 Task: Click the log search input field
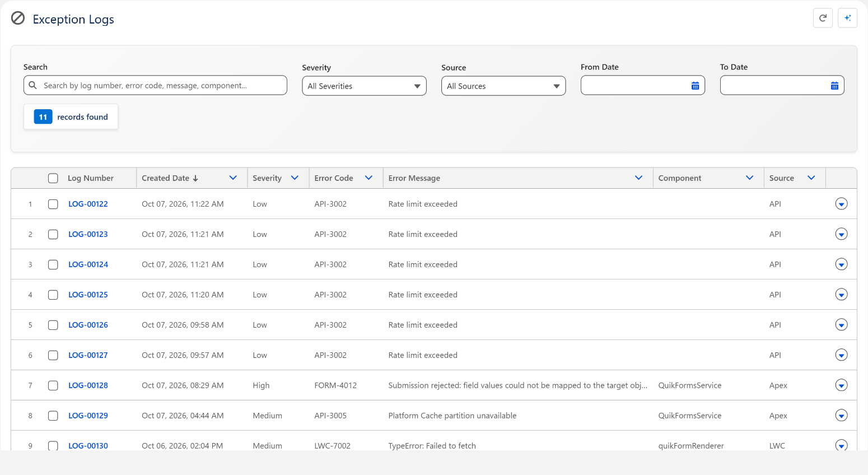(x=155, y=85)
